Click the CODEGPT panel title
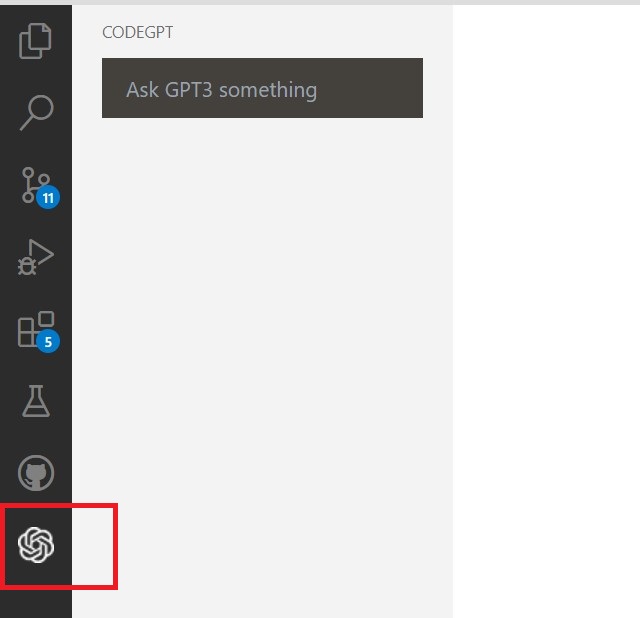640x618 pixels. [138, 32]
